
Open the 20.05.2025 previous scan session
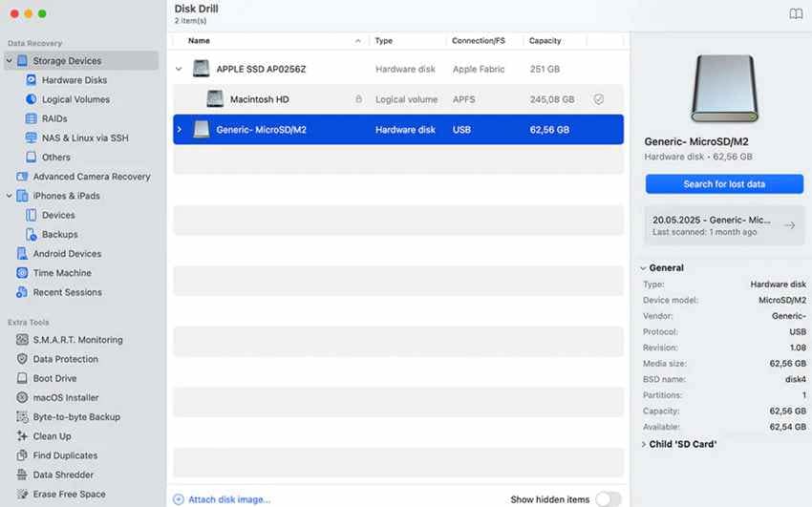[724, 225]
